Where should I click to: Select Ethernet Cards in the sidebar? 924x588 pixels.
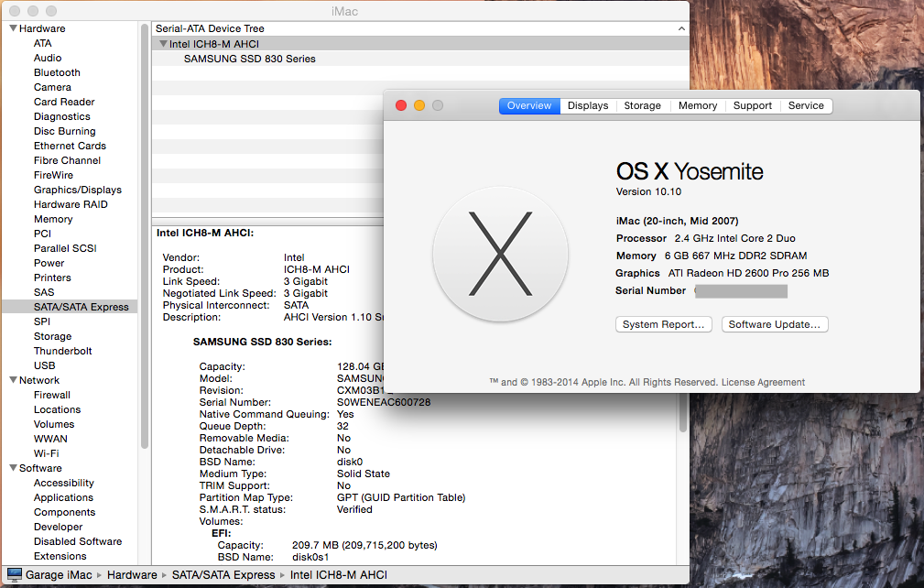70,146
